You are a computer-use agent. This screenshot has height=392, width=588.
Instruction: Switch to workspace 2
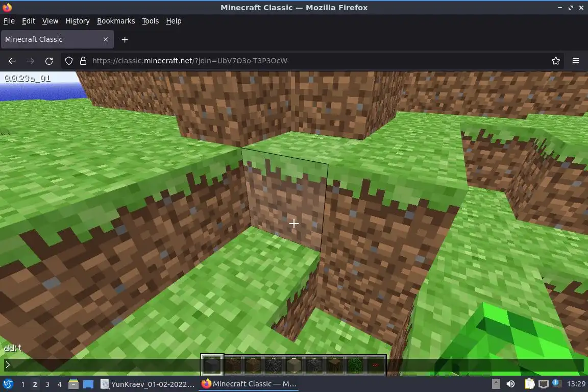(35, 384)
